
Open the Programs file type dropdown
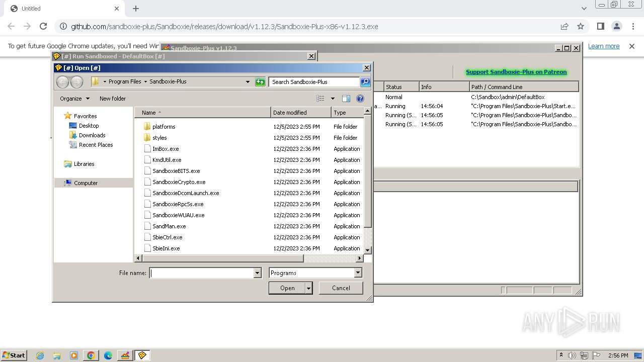[358, 273]
